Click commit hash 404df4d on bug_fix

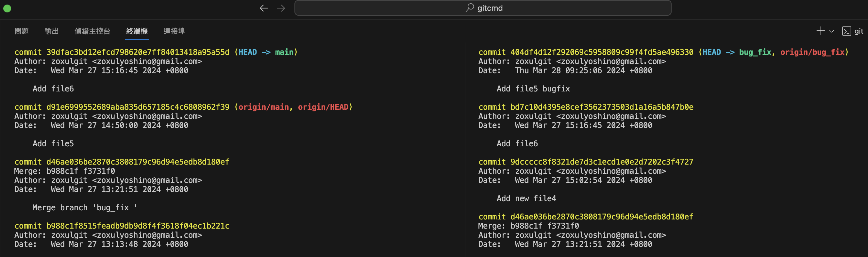[x=601, y=52]
